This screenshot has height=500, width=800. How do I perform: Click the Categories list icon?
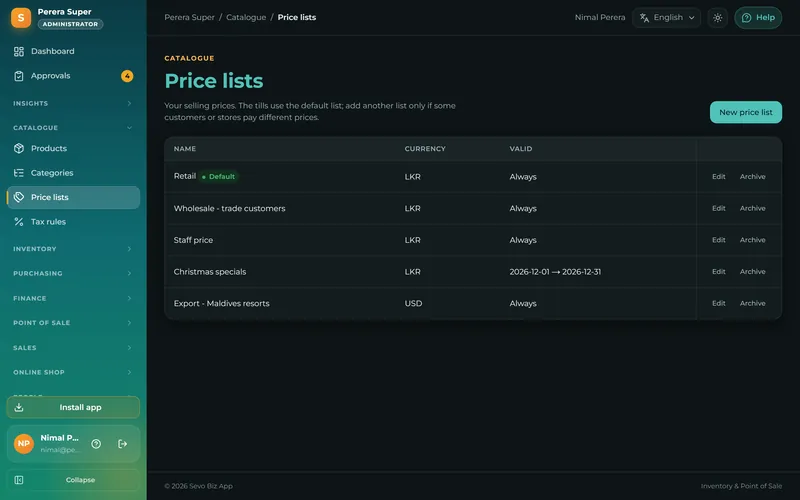tap(19, 173)
